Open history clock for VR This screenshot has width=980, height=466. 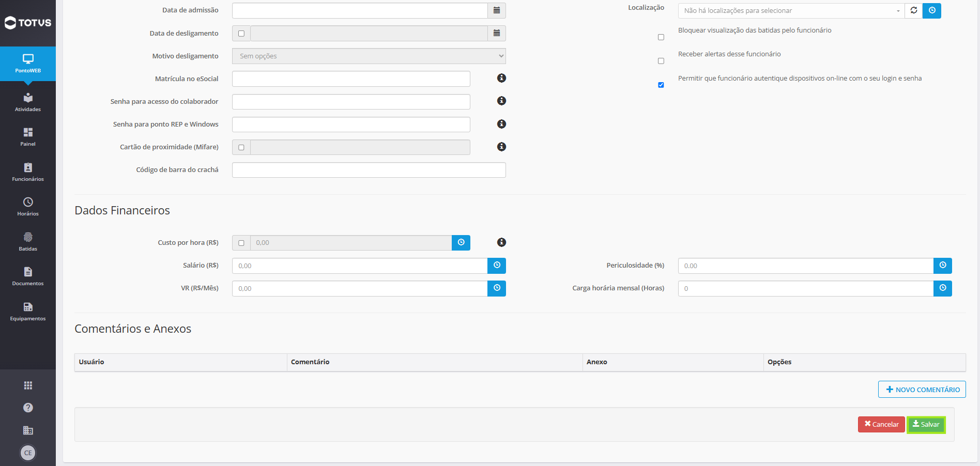(x=497, y=288)
